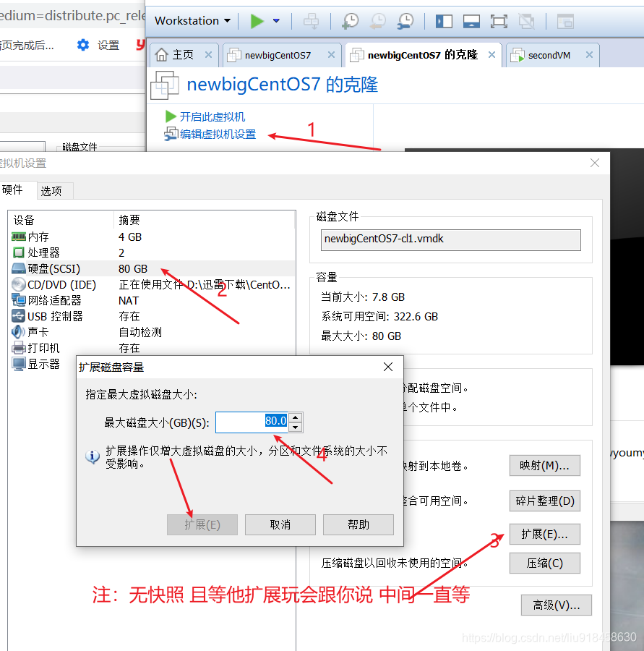Click the 当前大小: 7.8 GB text
644x651 pixels.
pos(363,297)
